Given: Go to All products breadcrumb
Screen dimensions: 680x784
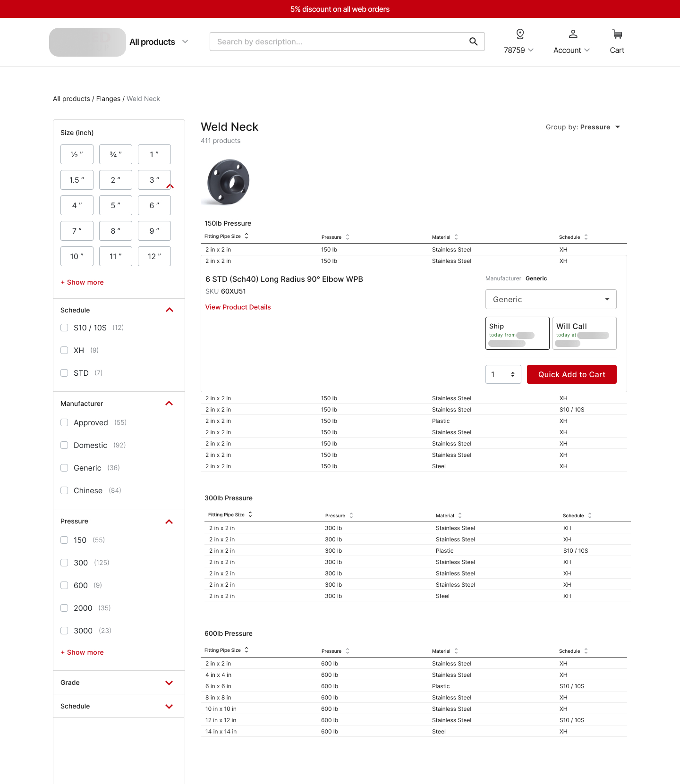Looking at the screenshot, I should click(x=71, y=99).
